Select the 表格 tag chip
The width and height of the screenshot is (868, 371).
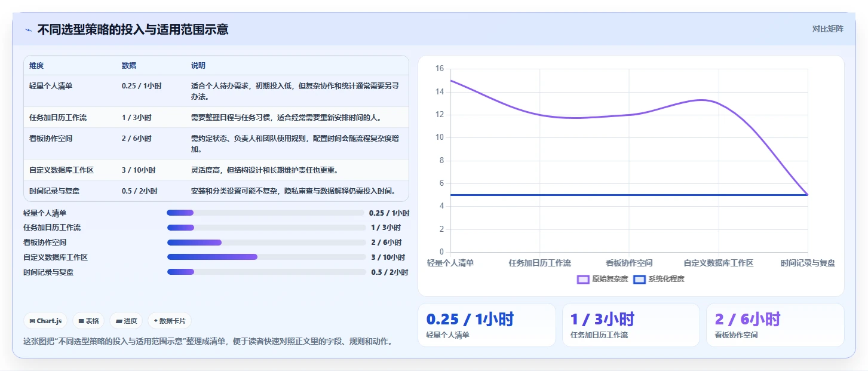coord(88,321)
